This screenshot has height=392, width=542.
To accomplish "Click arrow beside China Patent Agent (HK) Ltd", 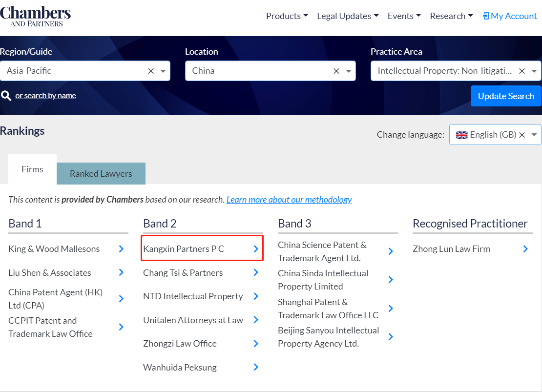I will coord(121,299).
